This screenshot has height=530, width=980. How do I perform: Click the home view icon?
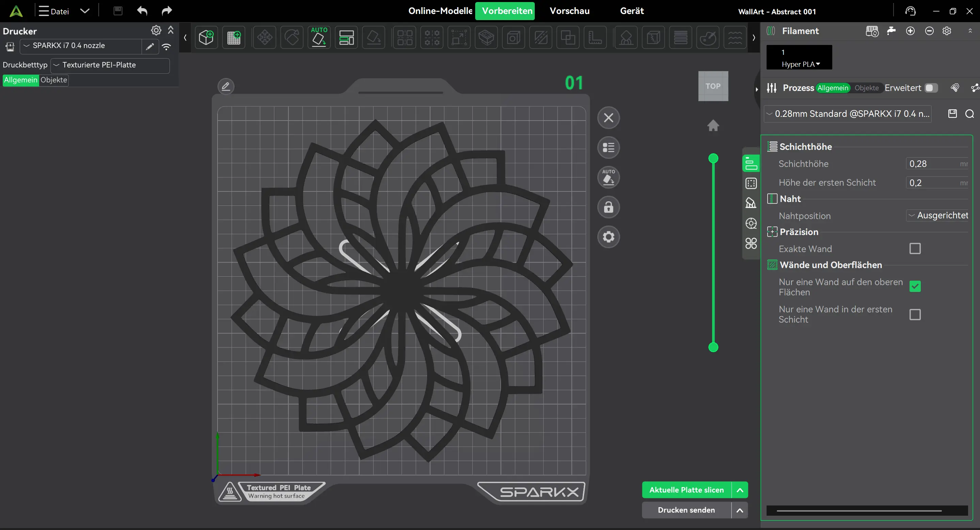(x=713, y=125)
